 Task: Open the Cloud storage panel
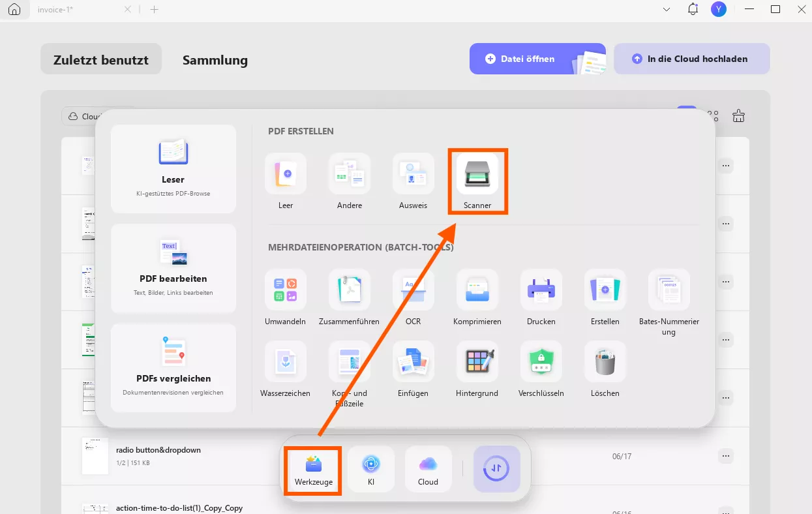tap(429, 470)
